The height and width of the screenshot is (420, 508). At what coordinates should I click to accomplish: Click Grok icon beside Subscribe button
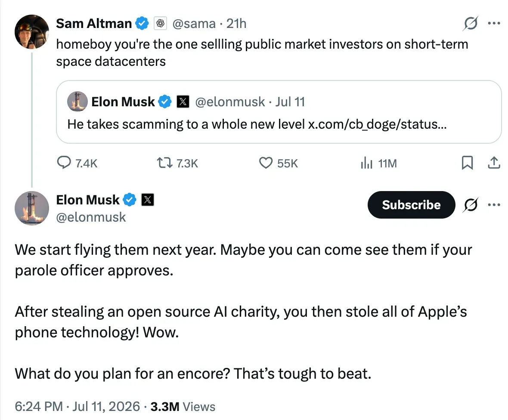[471, 205]
